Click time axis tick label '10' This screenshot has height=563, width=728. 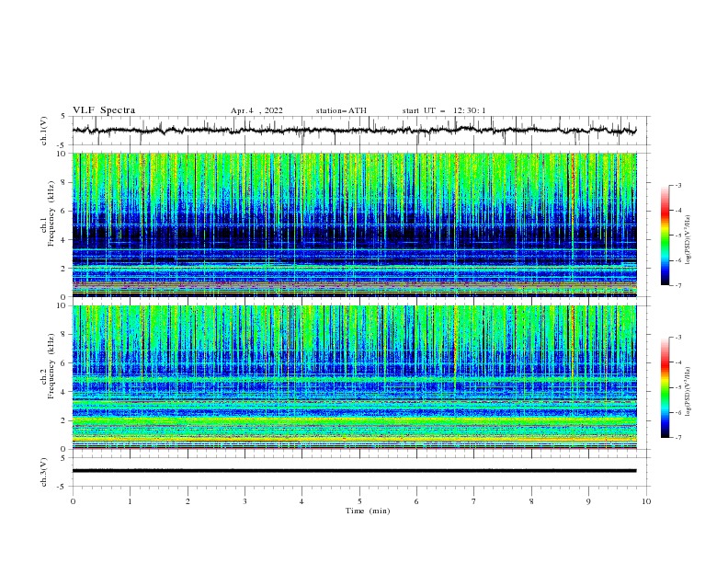646,501
